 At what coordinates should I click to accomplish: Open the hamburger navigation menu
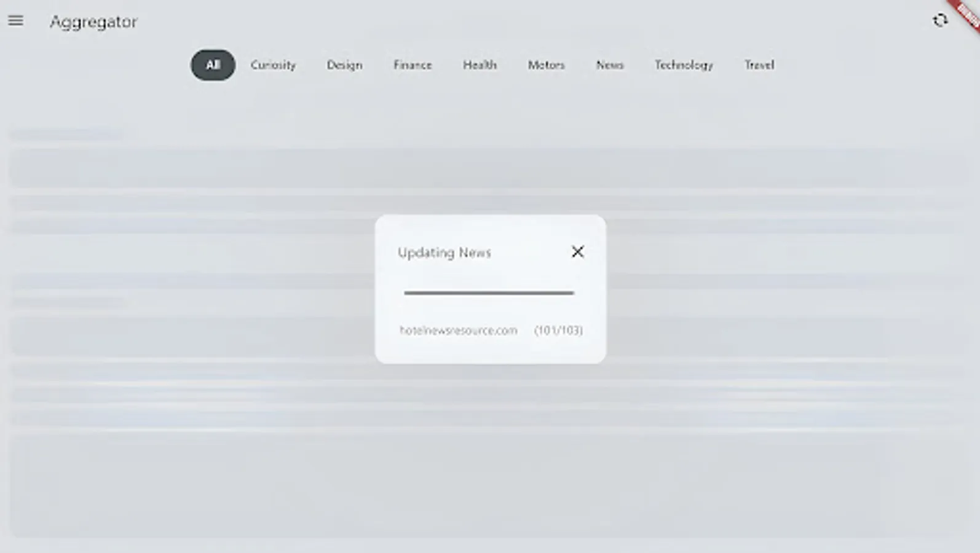(15, 21)
